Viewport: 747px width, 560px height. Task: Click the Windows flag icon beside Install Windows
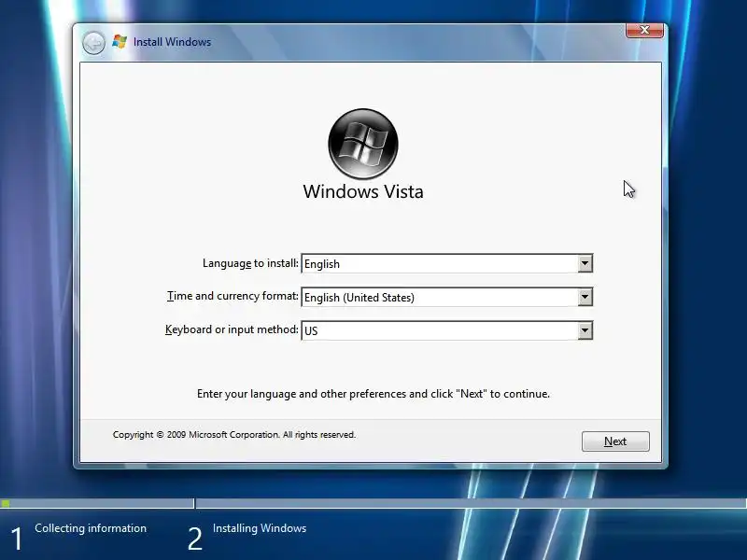[120, 42]
